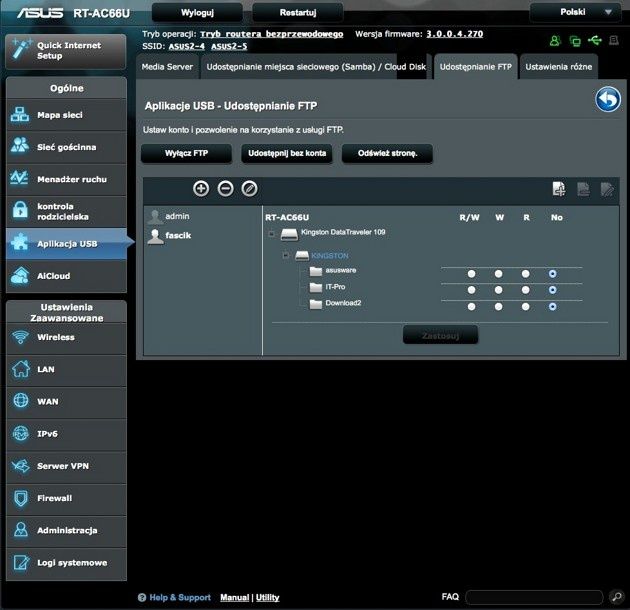This screenshot has height=610, width=630.
Task: Open Quick Internet Setup
Action: pos(66,51)
